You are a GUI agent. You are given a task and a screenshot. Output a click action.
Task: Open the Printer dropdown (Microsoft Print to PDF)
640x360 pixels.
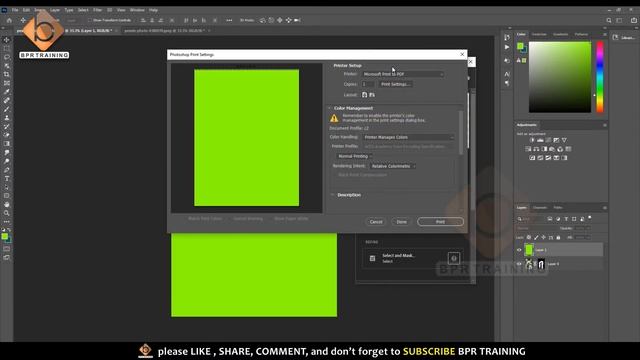403,74
